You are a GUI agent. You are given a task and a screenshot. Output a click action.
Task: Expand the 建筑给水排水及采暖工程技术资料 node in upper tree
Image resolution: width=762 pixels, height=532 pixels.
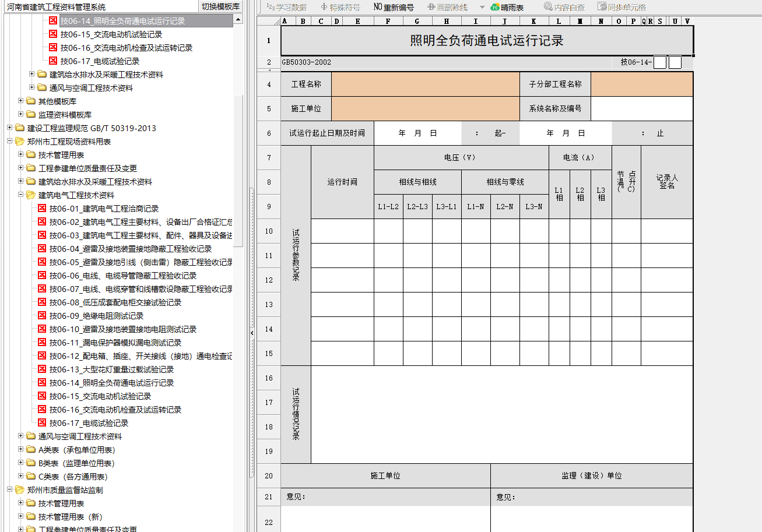tap(31, 74)
